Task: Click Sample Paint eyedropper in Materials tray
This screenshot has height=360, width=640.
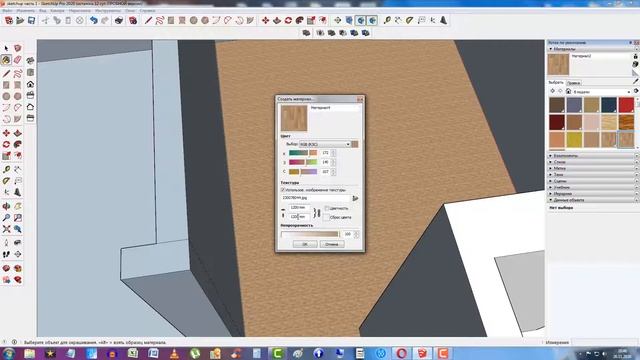Action: (x=636, y=81)
